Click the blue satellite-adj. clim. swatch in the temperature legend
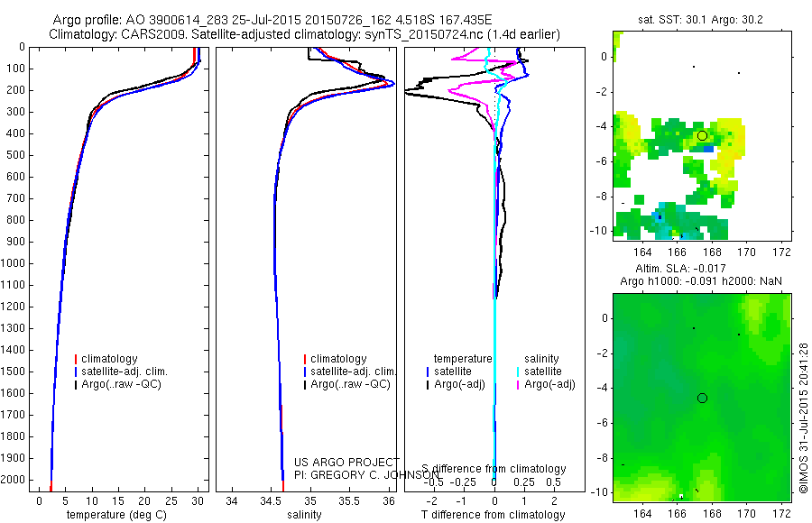This screenshot has width=812, height=523. pyautogui.click(x=76, y=372)
